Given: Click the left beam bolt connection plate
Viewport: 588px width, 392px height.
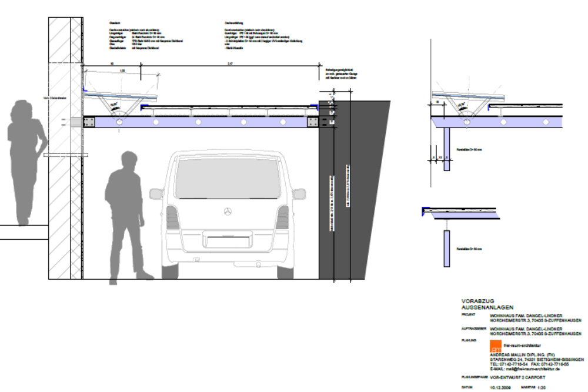Looking at the screenshot, I should pos(89,122).
